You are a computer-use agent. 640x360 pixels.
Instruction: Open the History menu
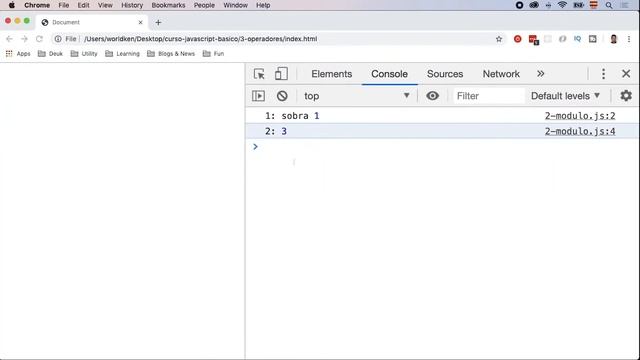click(x=132, y=5)
